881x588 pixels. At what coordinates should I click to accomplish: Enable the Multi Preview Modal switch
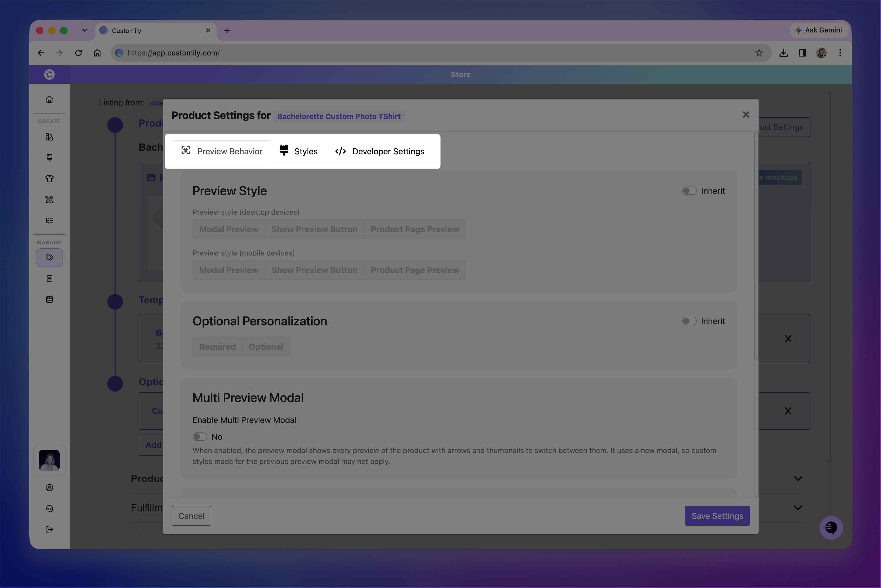[x=200, y=437]
